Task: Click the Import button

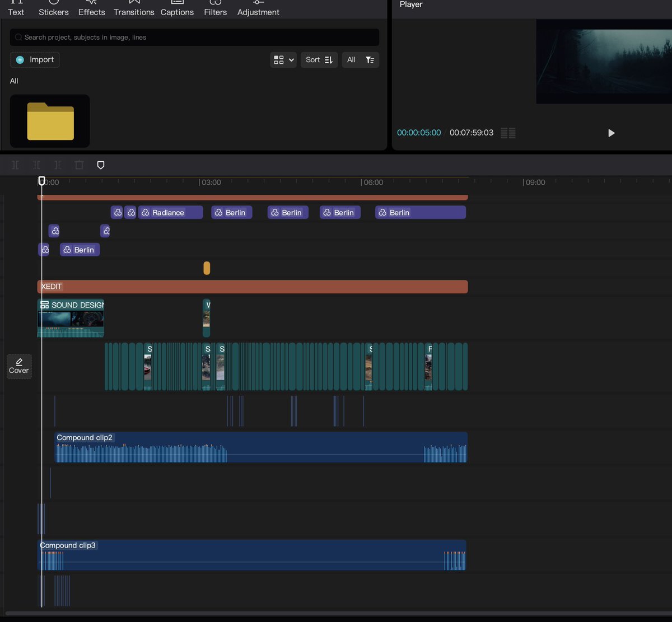Action: click(x=35, y=60)
